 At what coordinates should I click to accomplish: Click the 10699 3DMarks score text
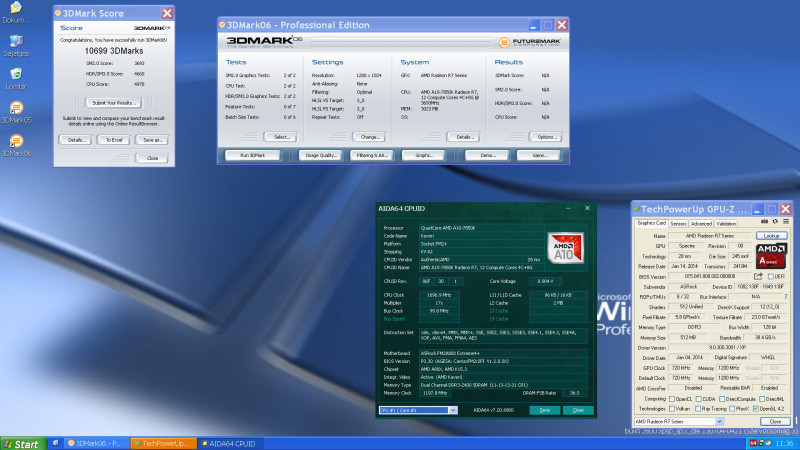(x=114, y=51)
